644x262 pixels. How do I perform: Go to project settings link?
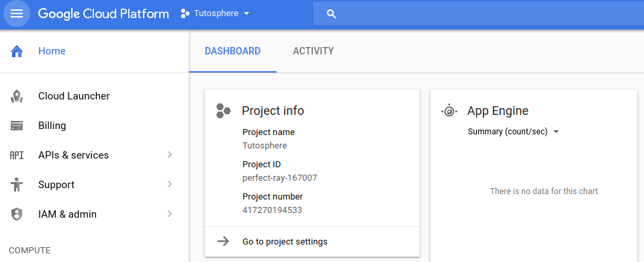(x=285, y=241)
